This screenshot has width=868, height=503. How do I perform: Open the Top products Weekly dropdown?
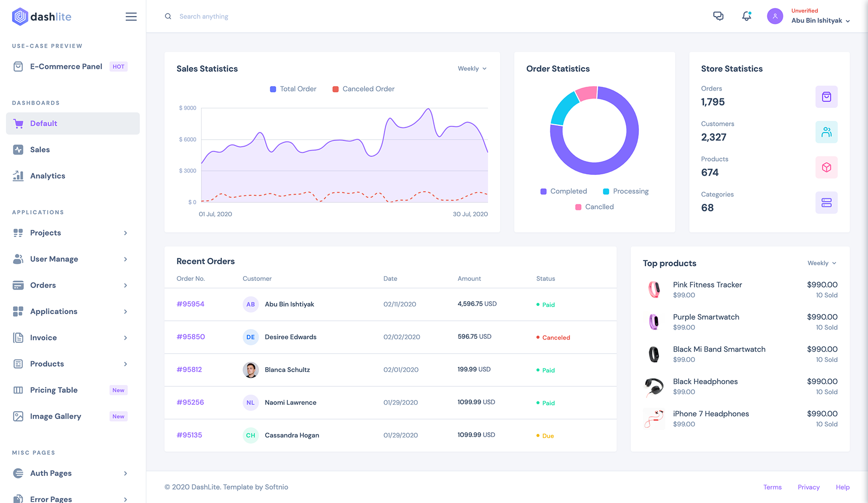tap(822, 263)
